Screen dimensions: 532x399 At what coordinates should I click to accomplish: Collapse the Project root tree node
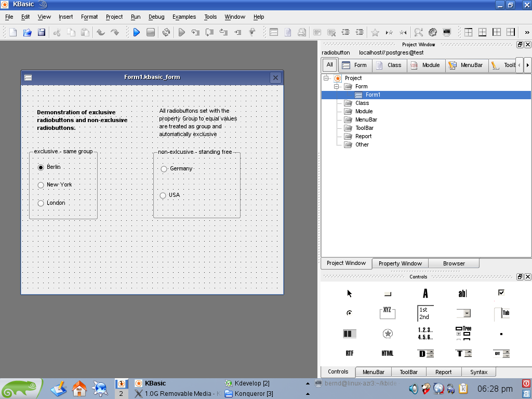[x=326, y=78]
